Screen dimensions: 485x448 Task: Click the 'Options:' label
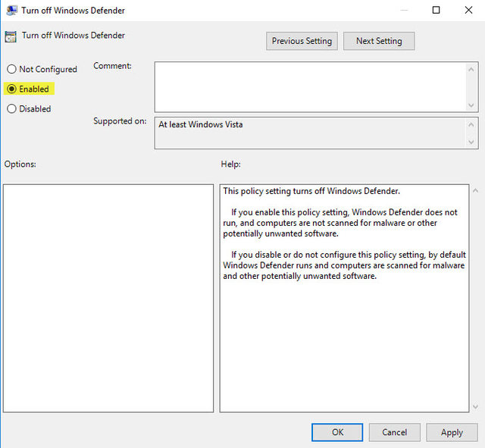tap(20, 164)
